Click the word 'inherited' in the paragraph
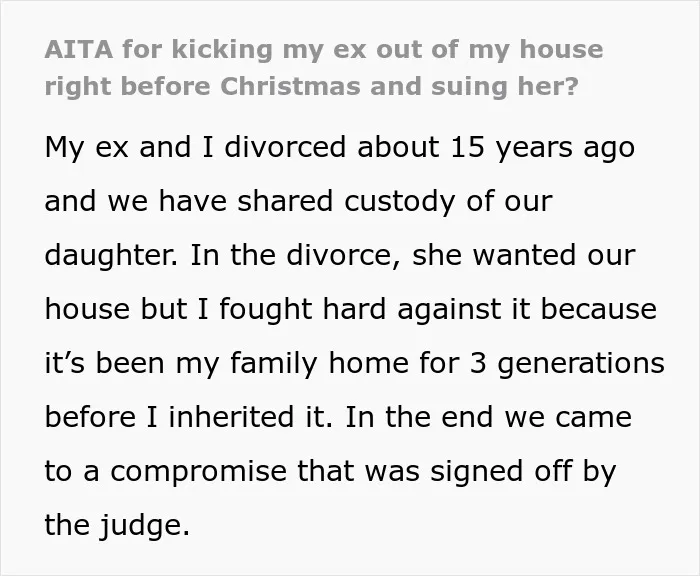Viewport: 700px width, 576px height. (x=231, y=417)
